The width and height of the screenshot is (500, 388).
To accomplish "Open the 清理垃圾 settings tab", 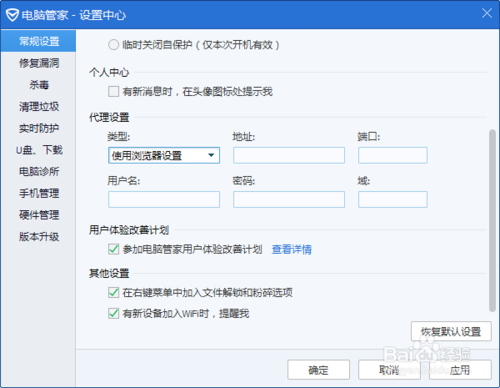I will 38,106.
